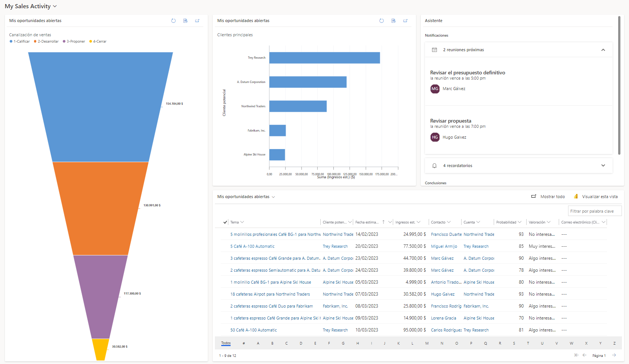The width and height of the screenshot is (629, 364).
Task: Click the A. Datum Corporation bar
Action: coord(308,82)
